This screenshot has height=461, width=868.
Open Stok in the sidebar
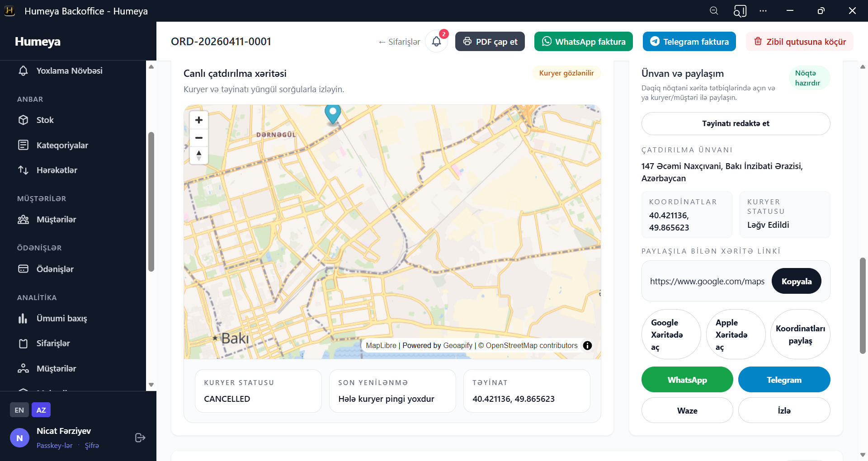click(x=45, y=120)
